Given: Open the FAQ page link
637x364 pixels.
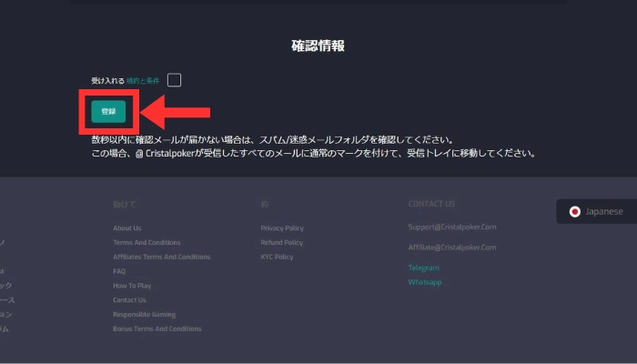Looking at the screenshot, I should tap(119, 271).
